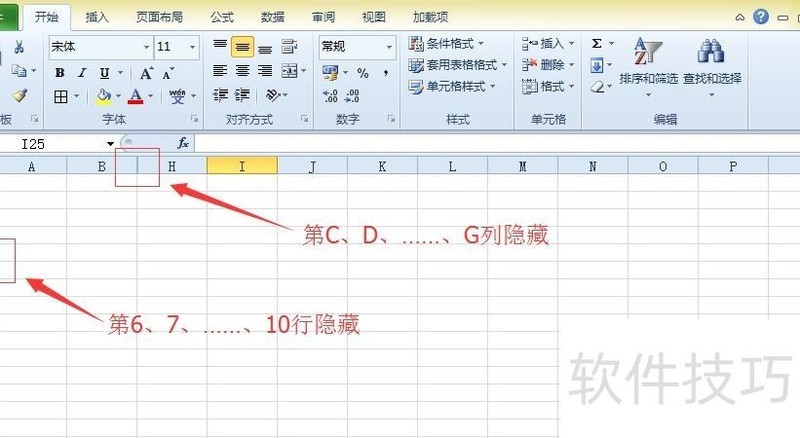Center text horizontally
Screen dimensions: 800x438
242,70
